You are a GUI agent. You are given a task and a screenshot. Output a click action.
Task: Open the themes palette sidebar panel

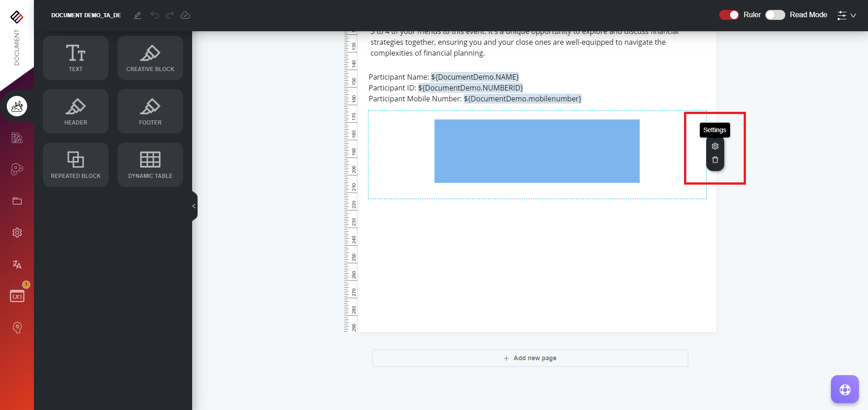[17, 138]
